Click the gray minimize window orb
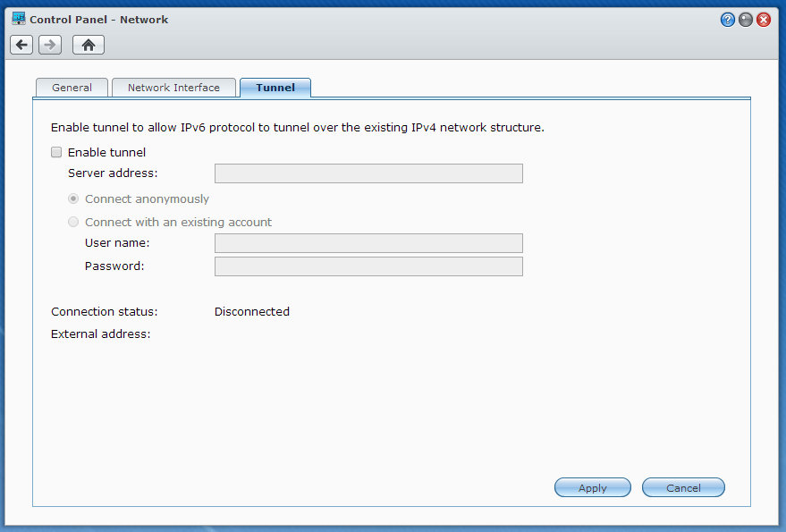Viewport: 786px width, 532px height. coord(746,20)
